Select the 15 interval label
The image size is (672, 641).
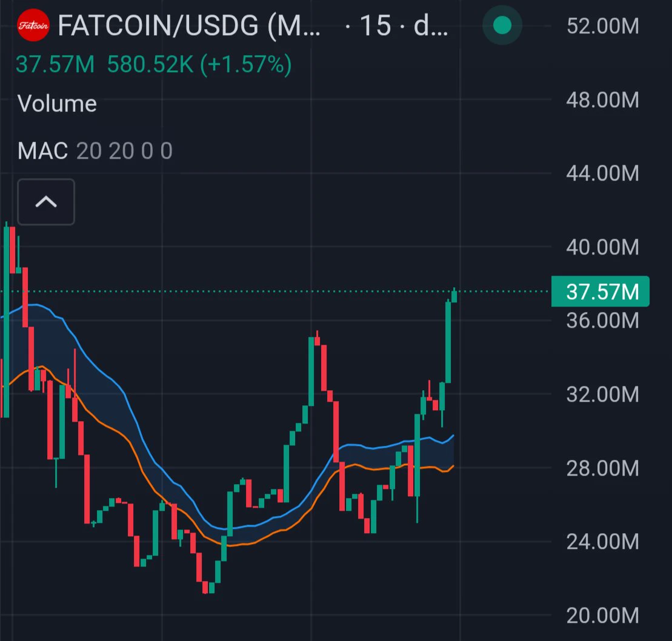pos(376,25)
